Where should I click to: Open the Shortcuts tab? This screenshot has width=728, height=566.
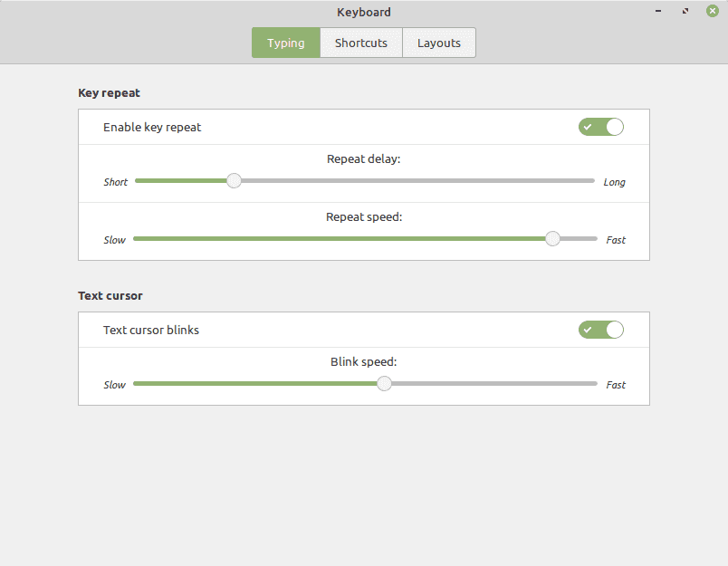pyautogui.click(x=361, y=43)
